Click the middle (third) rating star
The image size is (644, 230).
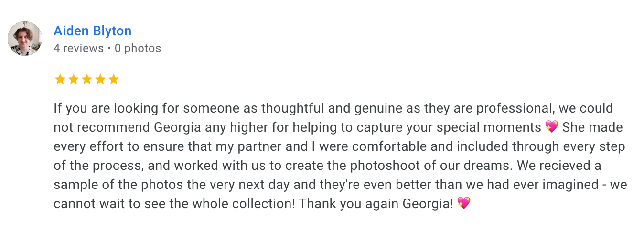click(86, 79)
